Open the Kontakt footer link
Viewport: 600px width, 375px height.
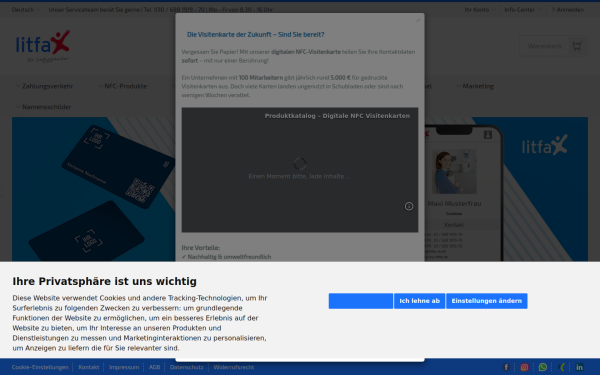click(89, 367)
